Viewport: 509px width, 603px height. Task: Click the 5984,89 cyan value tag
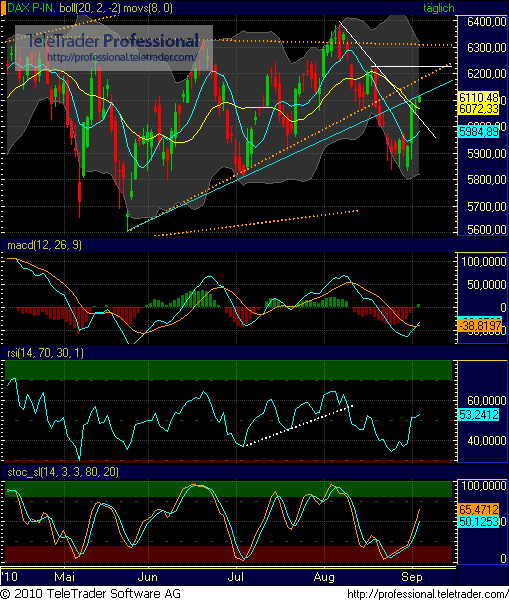point(479,132)
